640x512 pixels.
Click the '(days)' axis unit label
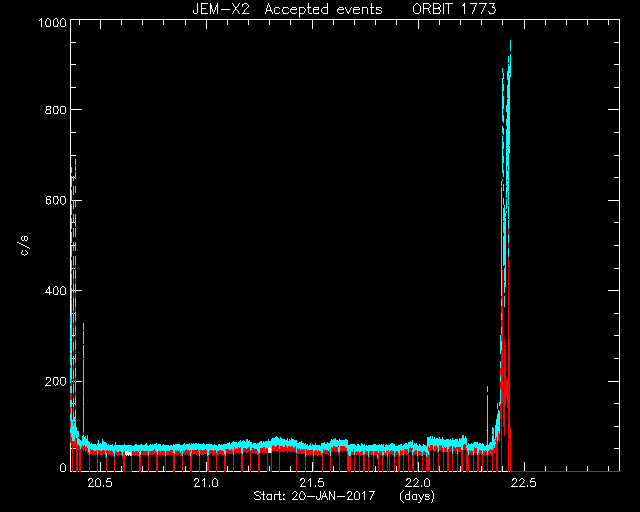click(x=417, y=496)
